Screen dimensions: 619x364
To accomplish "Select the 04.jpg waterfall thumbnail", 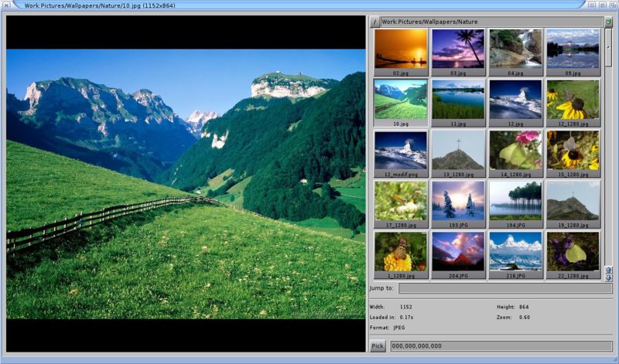I will click(515, 49).
